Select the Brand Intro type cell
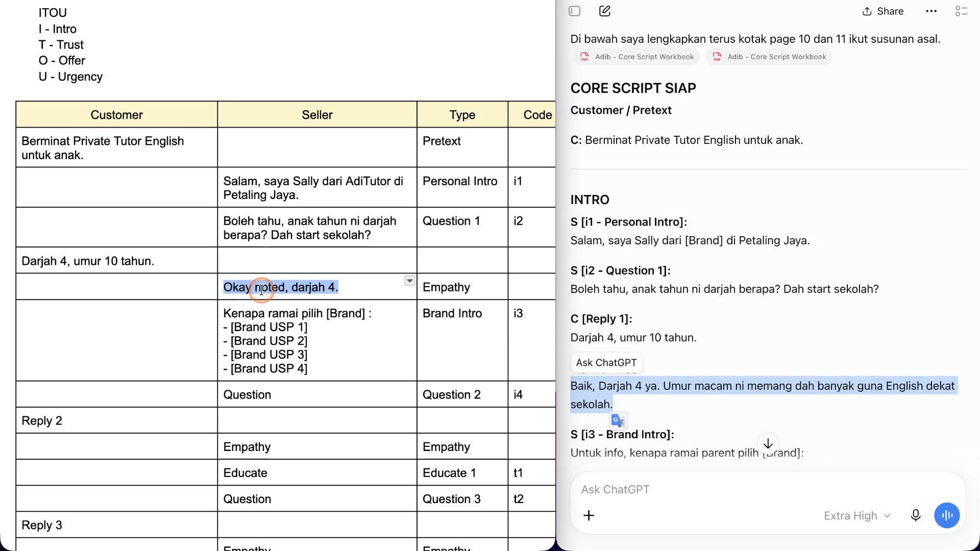This screenshot has height=551, width=980. click(462, 340)
